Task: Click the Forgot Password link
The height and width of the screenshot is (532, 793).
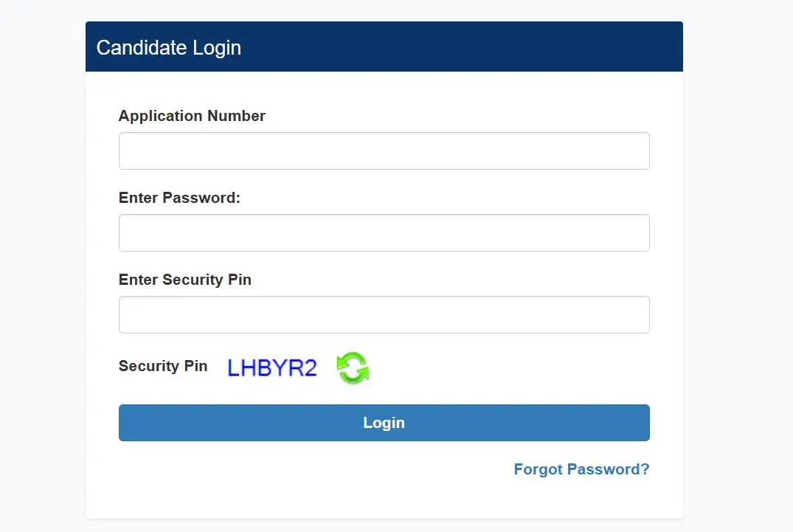Action: (581, 469)
